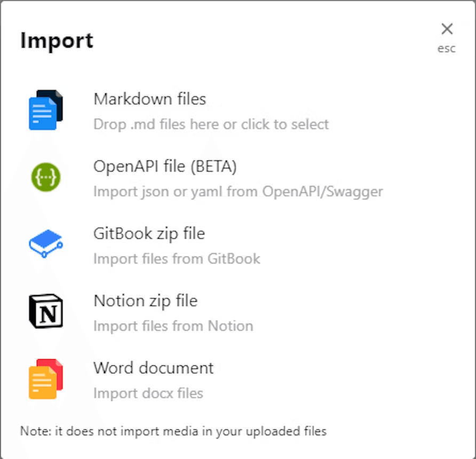Viewport: 476px width, 459px height.
Task: Click the Drop .md files here area
Action: coord(211,124)
